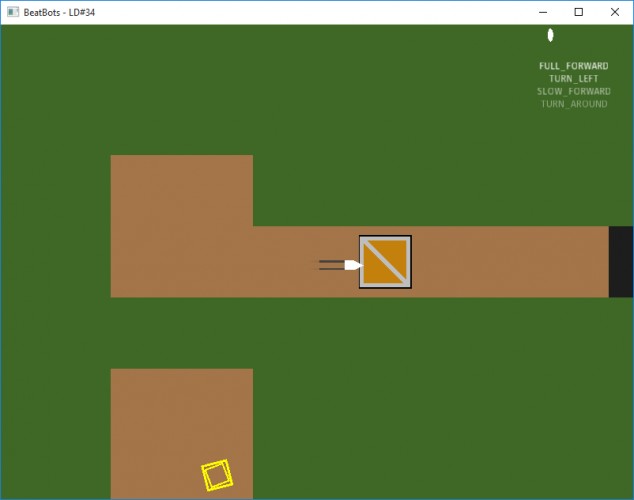Close the BeatBots window
Viewport: 634px width, 500px height.
coord(615,12)
